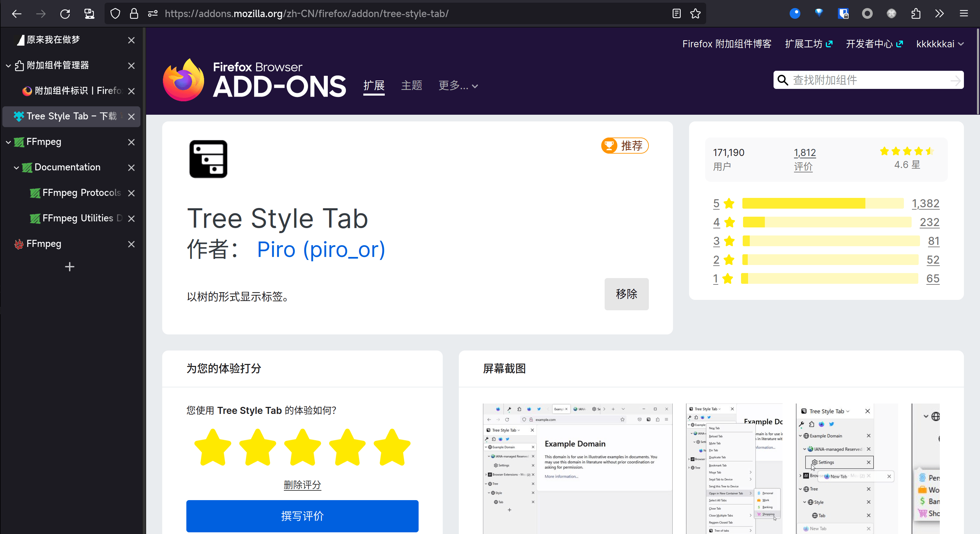Rate two stars on the experience rating
980x534 pixels.
(257, 447)
